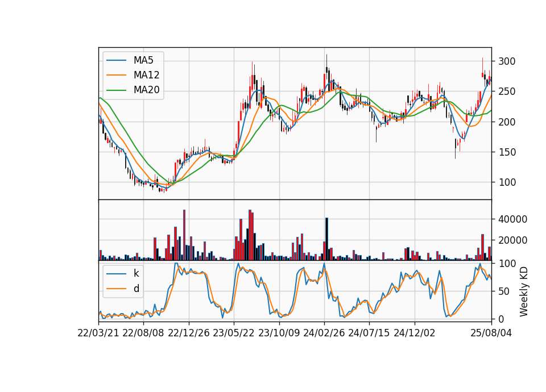Image resolution: width=546 pixels, height=392 pixels.
Task: Click the 24/12/02 date label
Action: [415, 333]
